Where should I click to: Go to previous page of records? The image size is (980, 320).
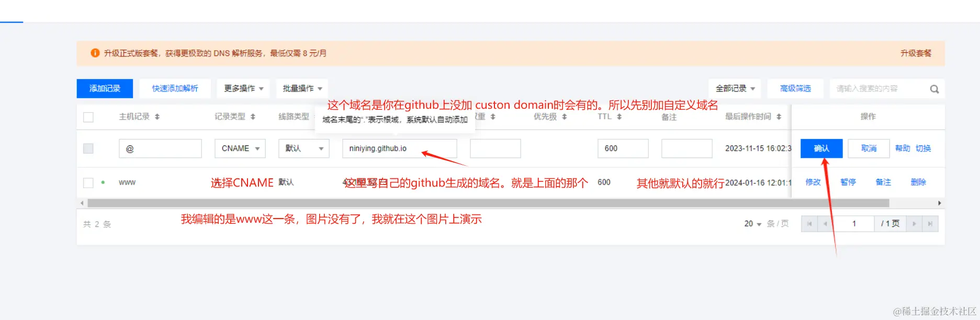coord(825,224)
